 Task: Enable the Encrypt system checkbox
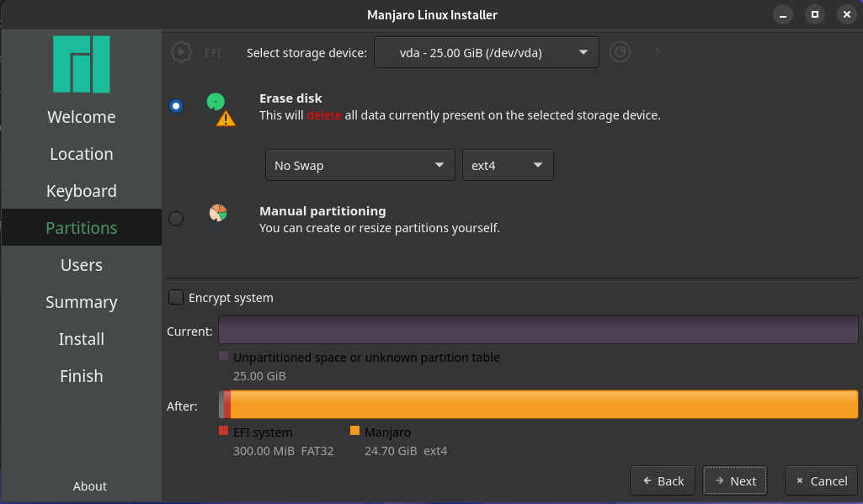point(176,297)
